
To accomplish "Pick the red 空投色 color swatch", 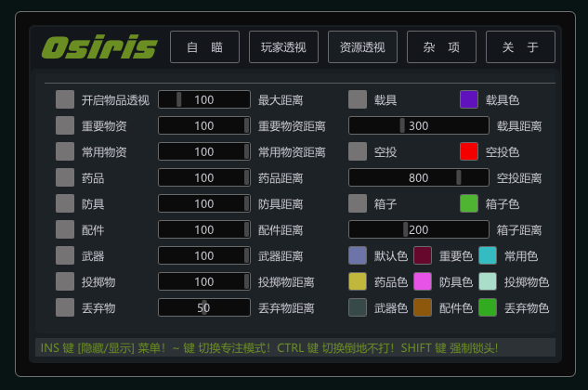I will point(469,151).
